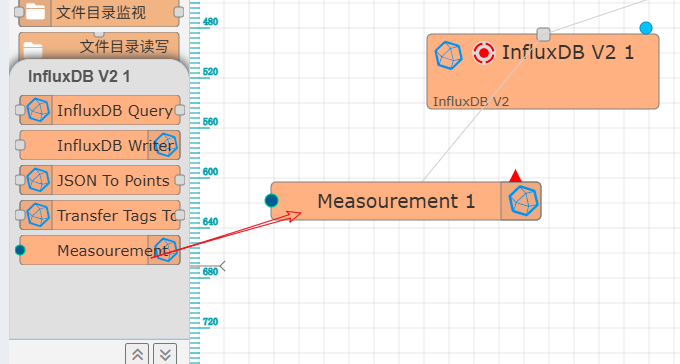680x364 pixels.
Task: Click the dark input port of Measourement 1
Action: (271, 200)
